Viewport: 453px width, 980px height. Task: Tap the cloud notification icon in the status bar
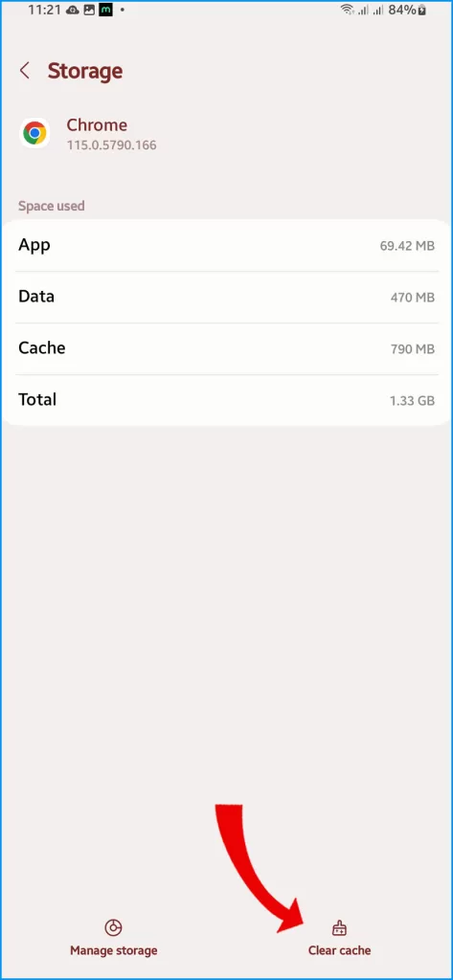coord(73,10)
